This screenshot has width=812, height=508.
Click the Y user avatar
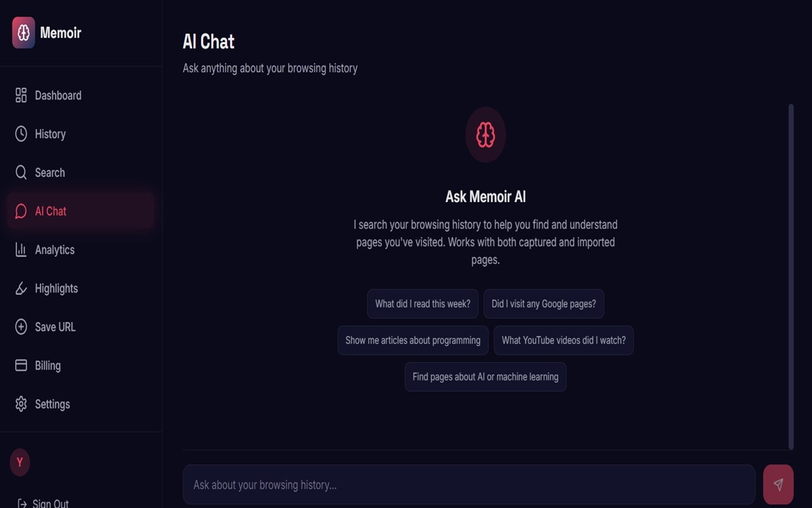(20, 462)
